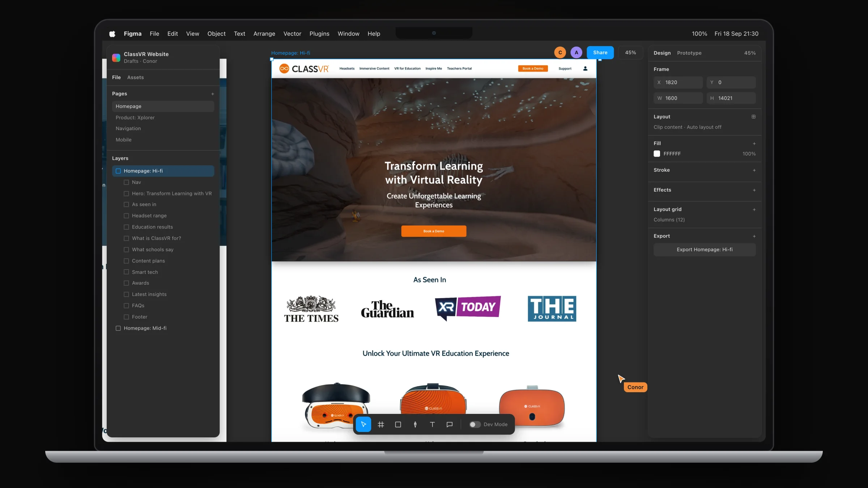Image resolution: width=868 pixels, height=488 pixels.
Task: Open the 45% zoom dropdown
Action: [x=630, y=52]
